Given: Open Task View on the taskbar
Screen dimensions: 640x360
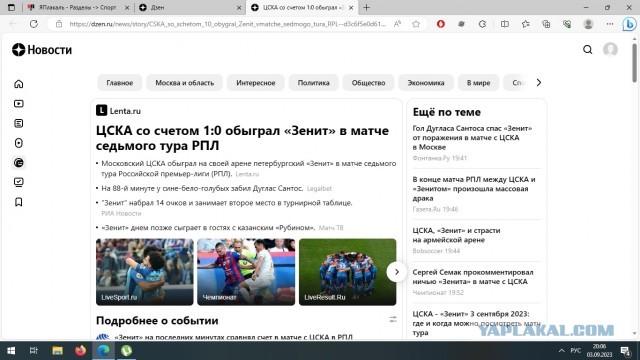Looking at the screenshot, I should (34, 351).
